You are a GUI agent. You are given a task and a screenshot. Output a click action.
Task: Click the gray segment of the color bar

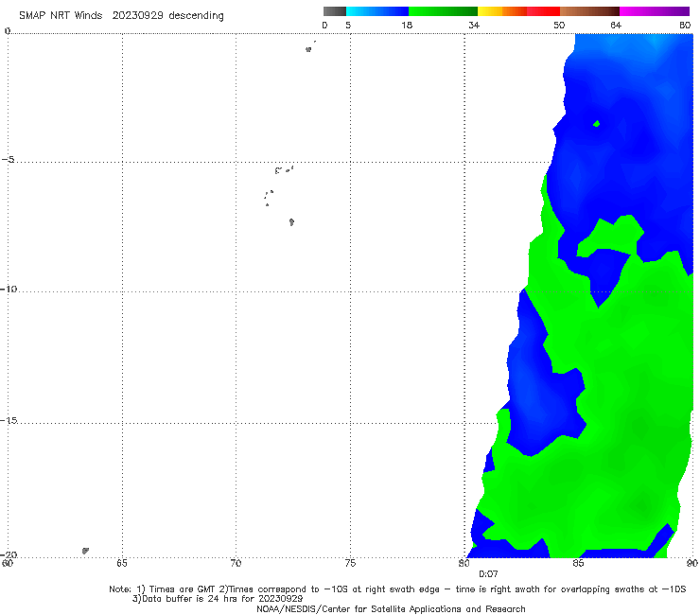[x=335, y=11]
